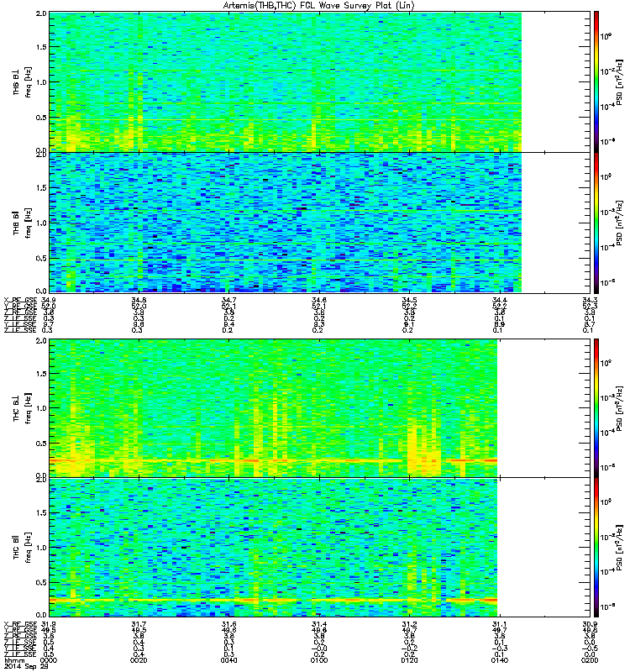Click the 'X_RE_GSE' row label under THC panels
The image size is (630, 672).
[x=20, y=624]
